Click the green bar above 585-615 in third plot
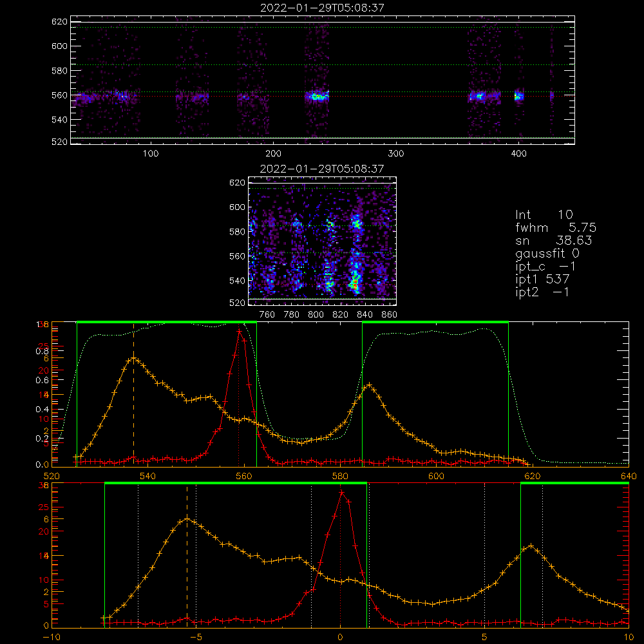Viewport: 644px width, 644px height. 435,322
